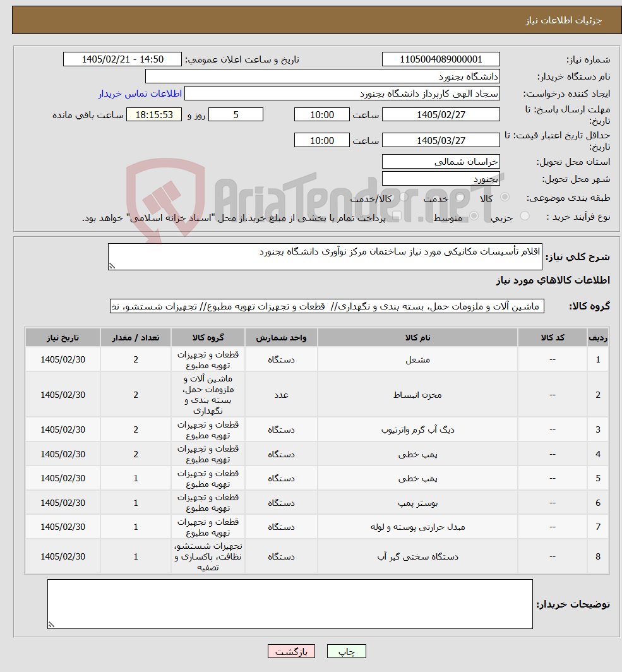Click the public announcement date field
The height and width of the screenshot is (672, 622).
coord(123,59)
